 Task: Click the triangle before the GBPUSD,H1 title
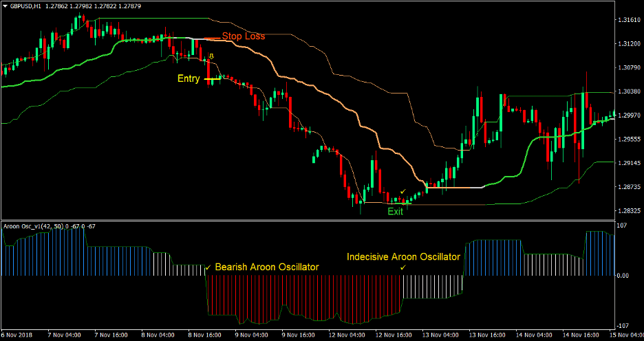click(6, 6)
